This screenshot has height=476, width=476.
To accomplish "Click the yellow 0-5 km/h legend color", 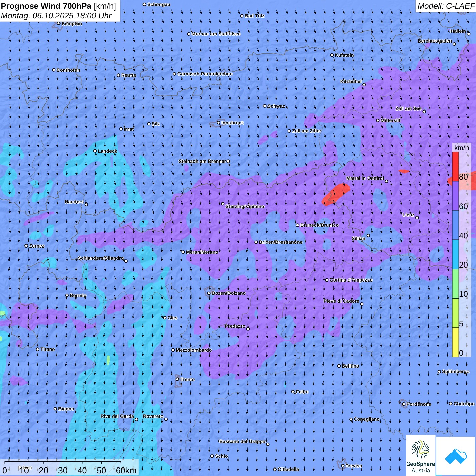I will click(455, 342).
